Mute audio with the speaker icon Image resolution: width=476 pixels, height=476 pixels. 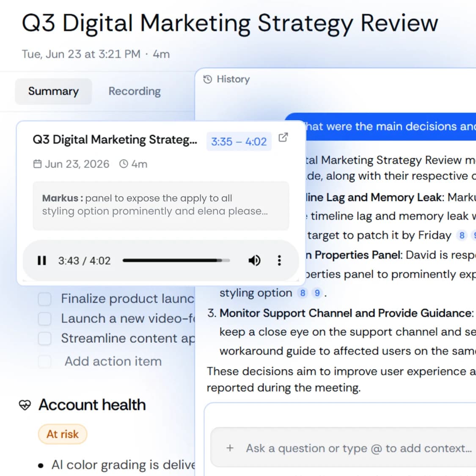pos(254,261)
